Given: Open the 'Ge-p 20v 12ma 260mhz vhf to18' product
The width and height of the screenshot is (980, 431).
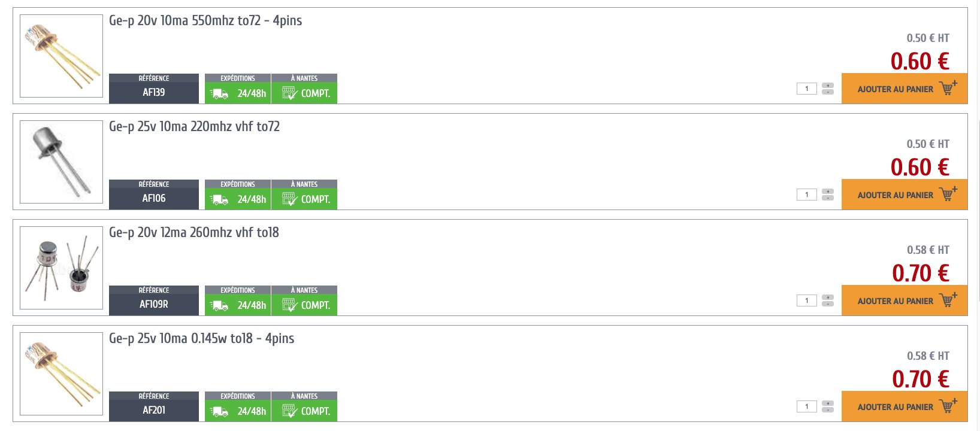Looking at the screenshot, I should (x=194, y=232).
